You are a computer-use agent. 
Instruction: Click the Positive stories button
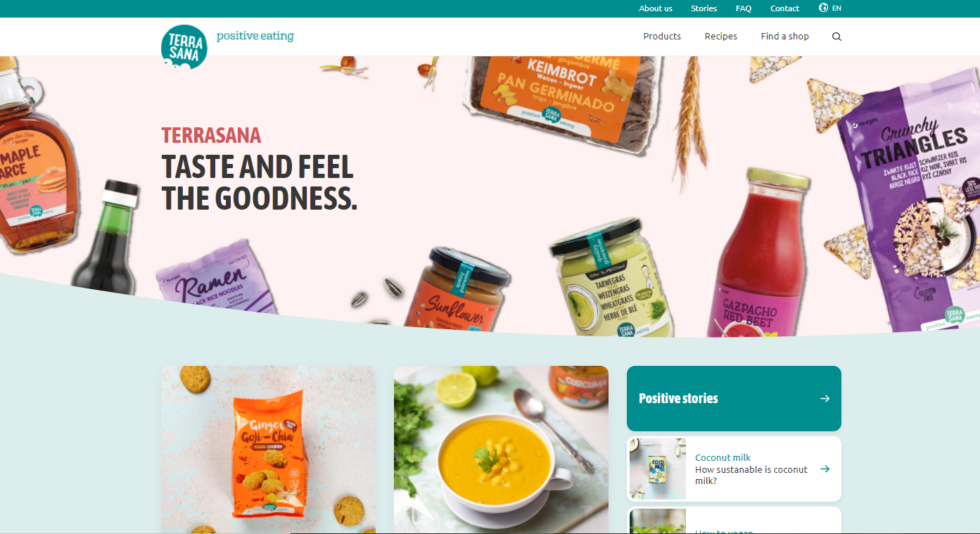[734, 398]
